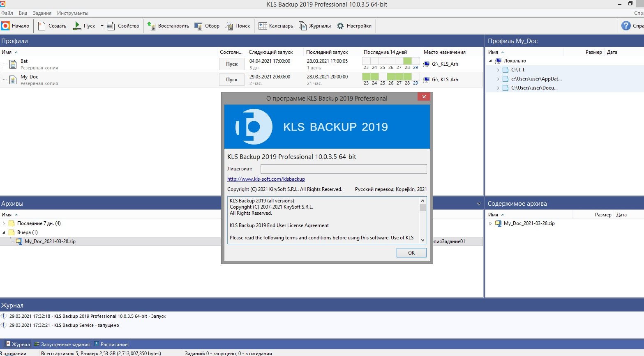Open the dropdown arrow next to Пуск
This screenshot has width=644, height=356.
pyautogui.click(x=102, y=26)
